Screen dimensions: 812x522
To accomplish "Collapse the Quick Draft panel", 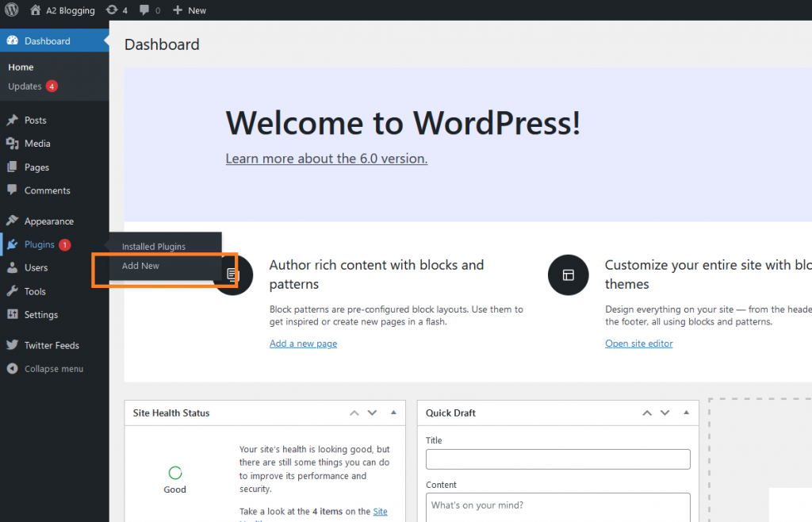I will [685, 413].
